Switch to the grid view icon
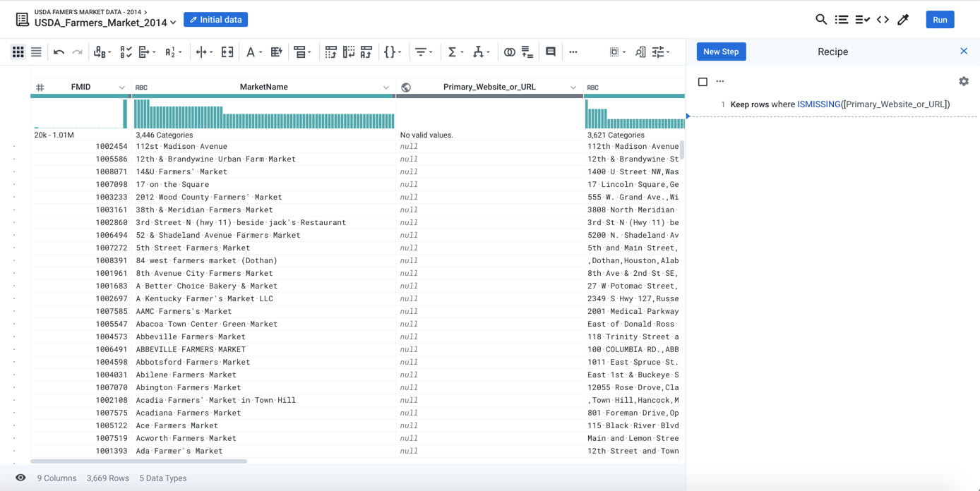Viewport: 980px width, 491px height. 18,52
